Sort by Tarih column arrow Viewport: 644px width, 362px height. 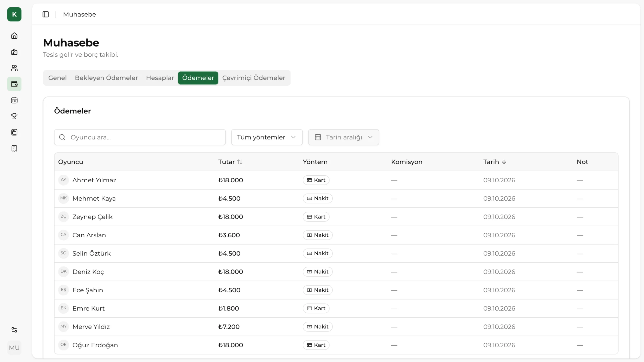(504, 162)
